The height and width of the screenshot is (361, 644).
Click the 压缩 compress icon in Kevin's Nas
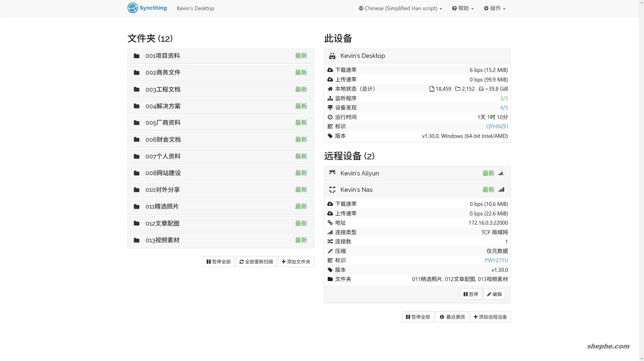coord(330,251)
